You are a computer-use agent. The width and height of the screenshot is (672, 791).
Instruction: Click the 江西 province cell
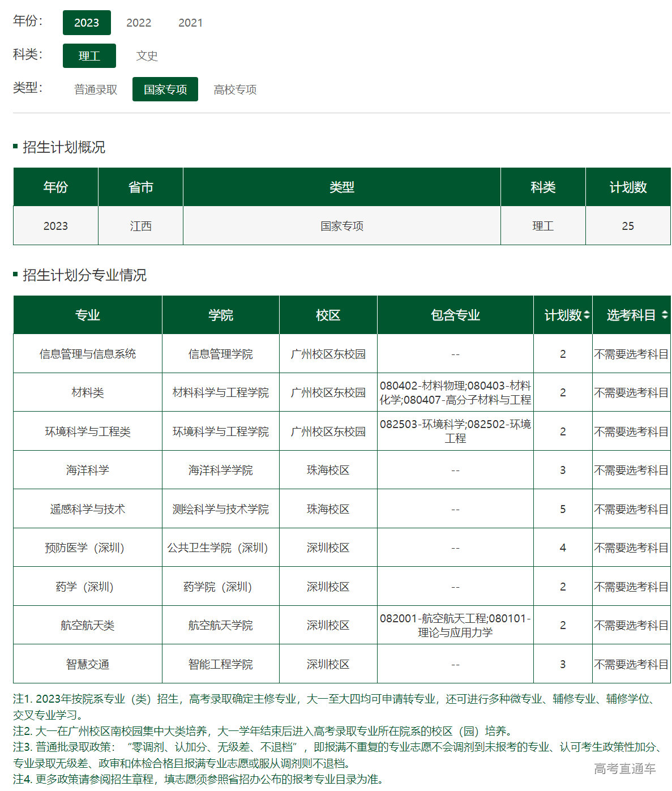coord(140,225)
